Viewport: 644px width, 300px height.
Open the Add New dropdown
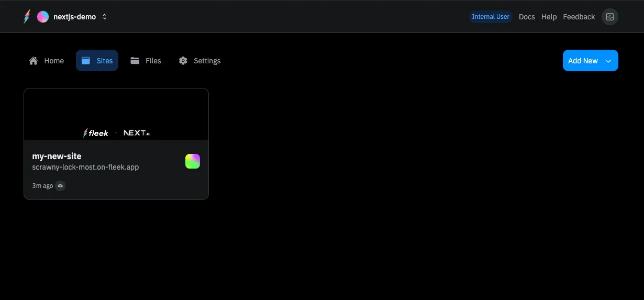(x=590, y=61)
